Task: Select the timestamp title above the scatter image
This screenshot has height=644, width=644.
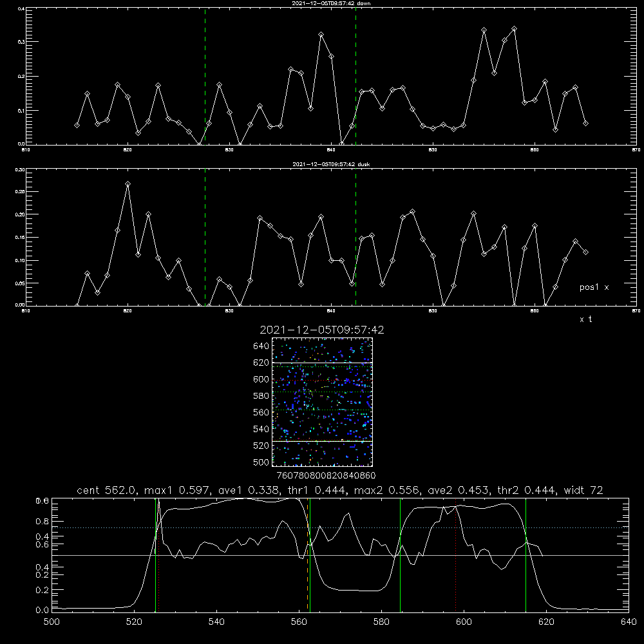Action: point(322,330)
